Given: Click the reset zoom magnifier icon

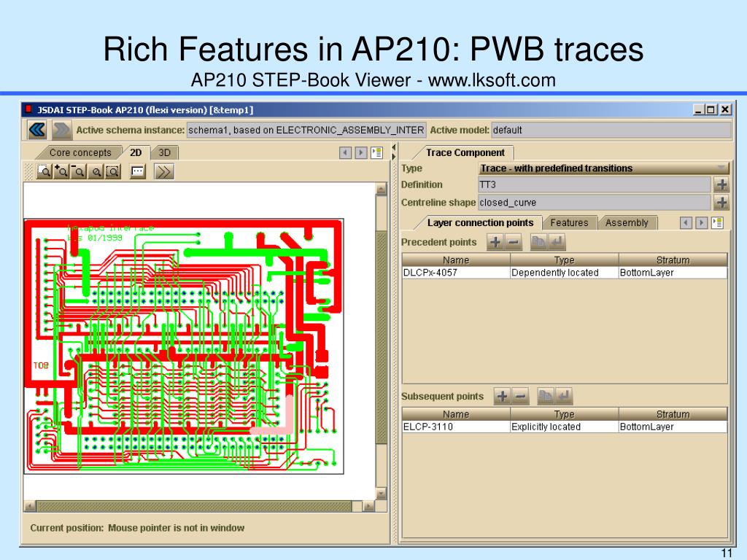Looking at the screenshot, I should 96,171.
